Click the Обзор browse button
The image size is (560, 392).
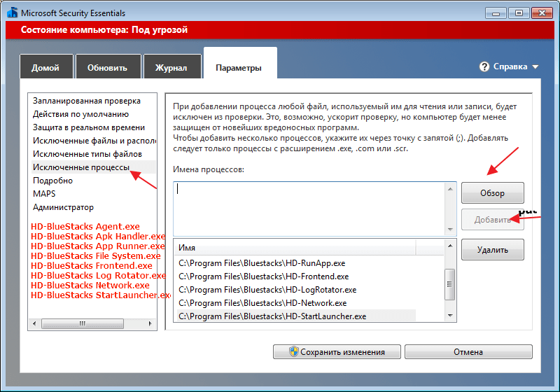click(x=493, y=192)
